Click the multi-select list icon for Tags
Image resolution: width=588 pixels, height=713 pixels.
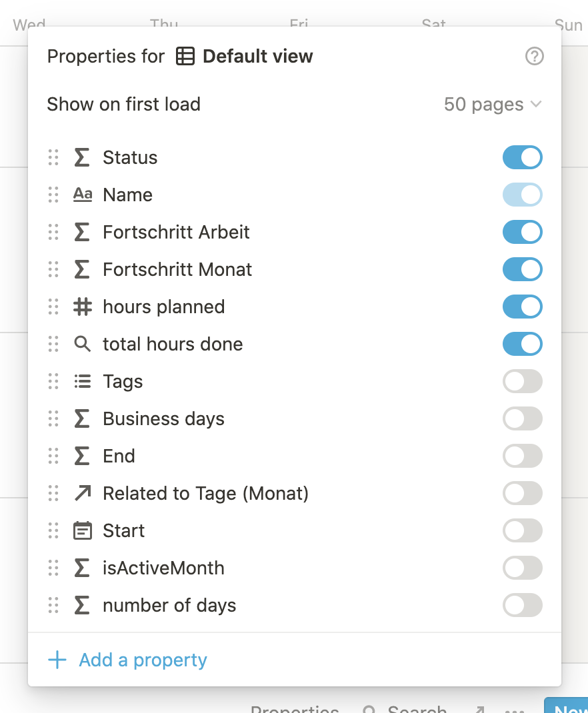(82, 381)
